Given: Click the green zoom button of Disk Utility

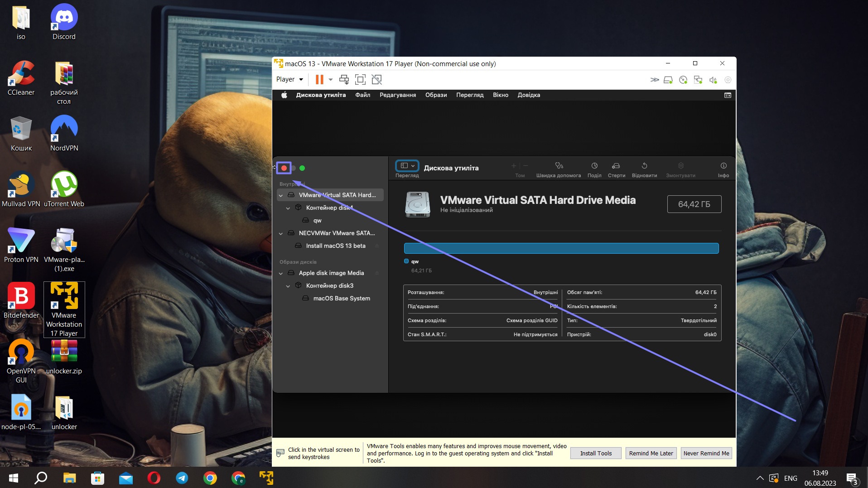Looking at the screenshot, I should click(x=302, y=168).
